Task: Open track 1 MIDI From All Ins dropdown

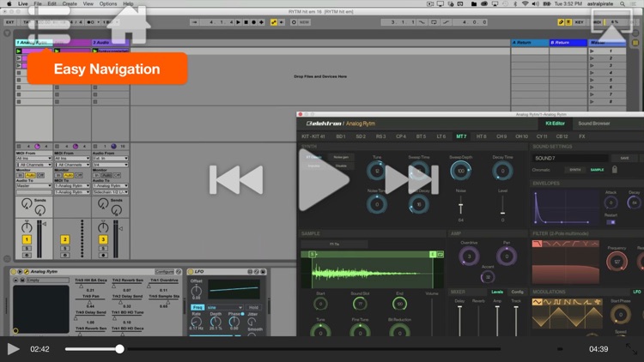Action: point(33,159)
